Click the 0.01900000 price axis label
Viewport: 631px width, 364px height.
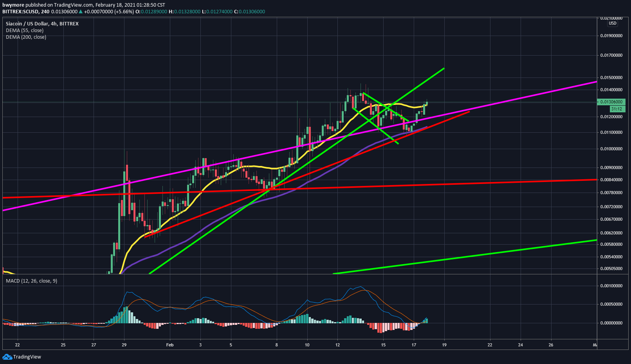tap(611, 36)
